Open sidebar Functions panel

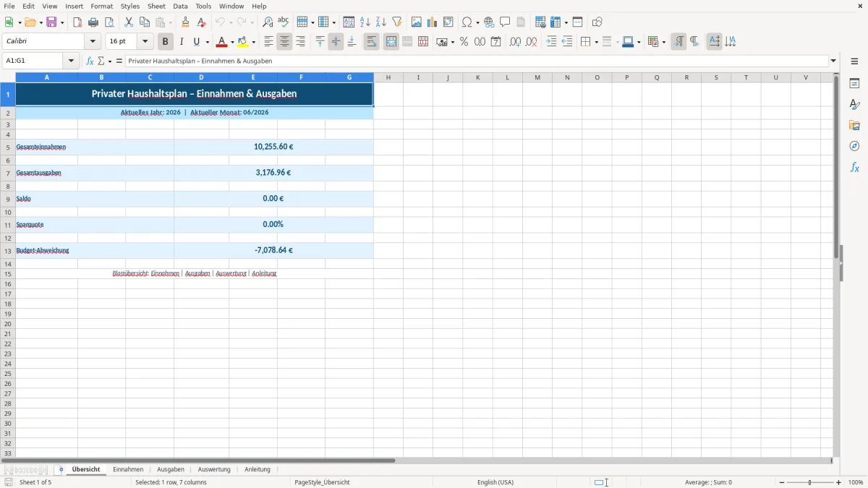(854, 167)
